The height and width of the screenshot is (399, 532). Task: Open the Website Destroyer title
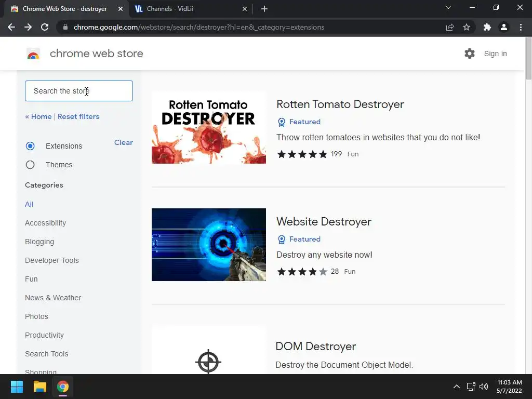coord(324,221)
